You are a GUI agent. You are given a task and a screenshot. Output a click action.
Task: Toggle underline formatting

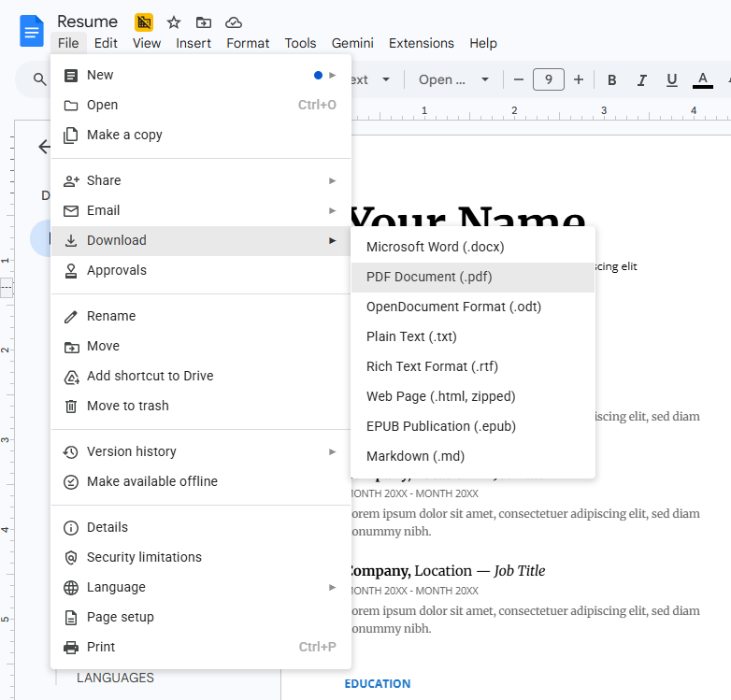pos(672,80)
